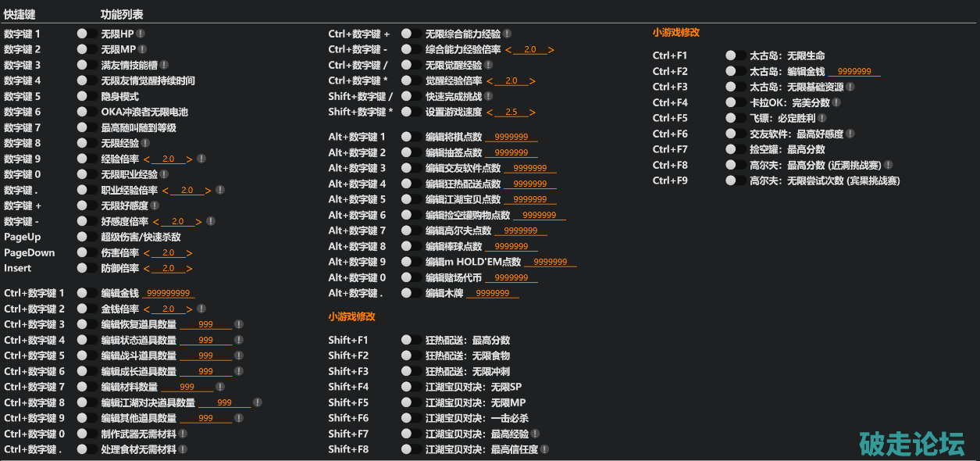This screenshot has width=980, height=461.
Task: Enable the 狂热配送：无限食物 toggle
Action: pos(412,356)
